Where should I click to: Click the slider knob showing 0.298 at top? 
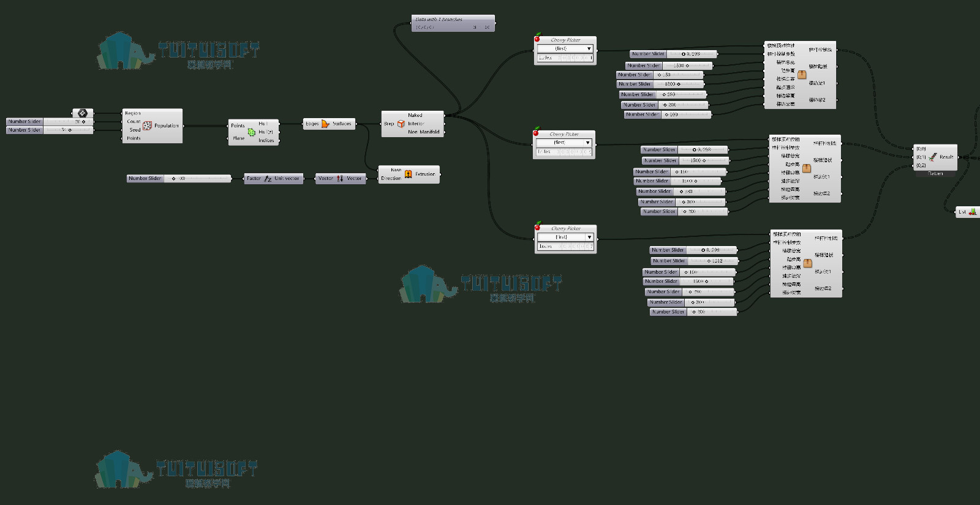(x=684, y=54)
